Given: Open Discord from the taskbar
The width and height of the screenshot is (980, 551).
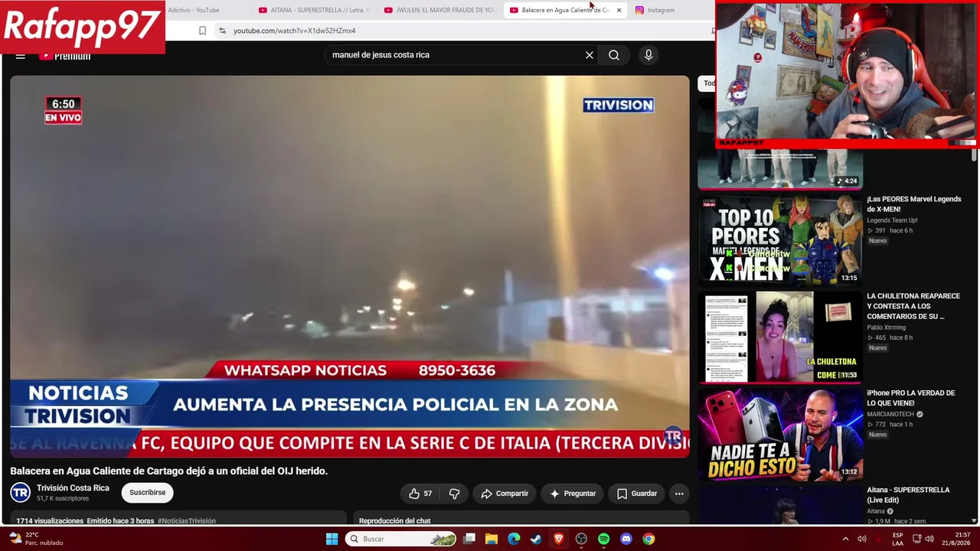Looking at the screenshot, I should 626,539.
